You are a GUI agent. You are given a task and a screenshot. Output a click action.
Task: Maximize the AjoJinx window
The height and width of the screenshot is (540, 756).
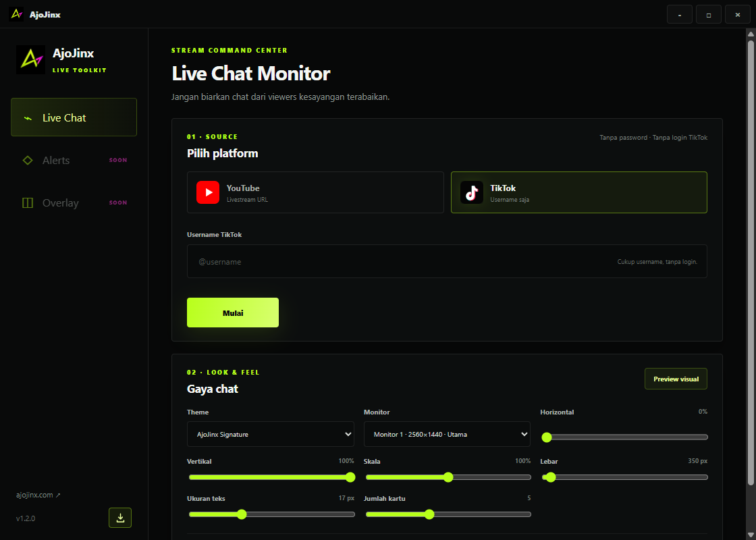[x=709, y=14]
